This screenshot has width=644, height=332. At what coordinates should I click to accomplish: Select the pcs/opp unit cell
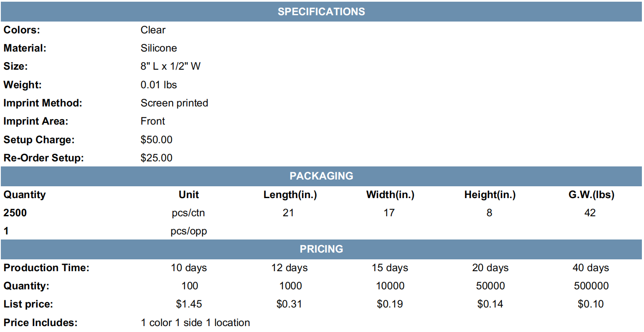pyautogui.click(x=189, y=231)
